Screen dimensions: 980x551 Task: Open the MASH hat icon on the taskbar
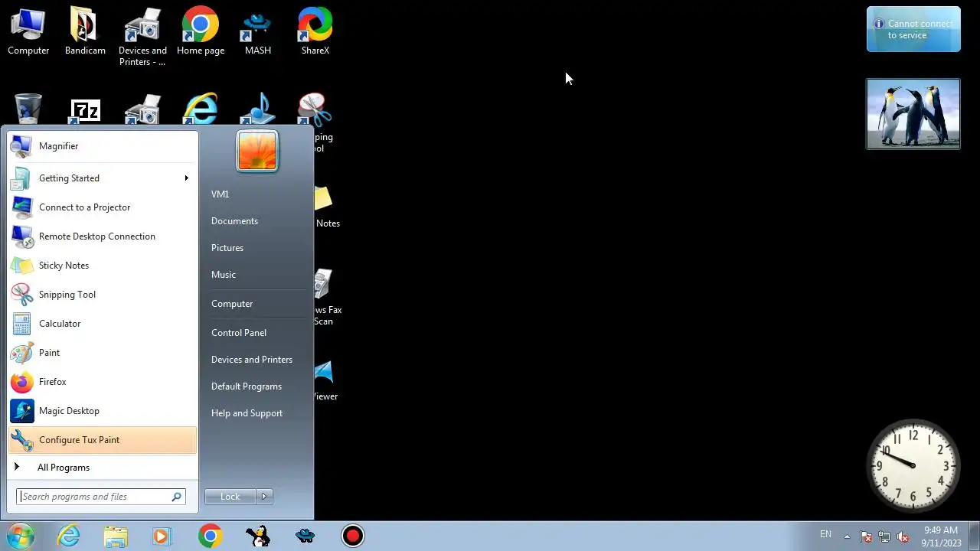click(x=305, y=536)
